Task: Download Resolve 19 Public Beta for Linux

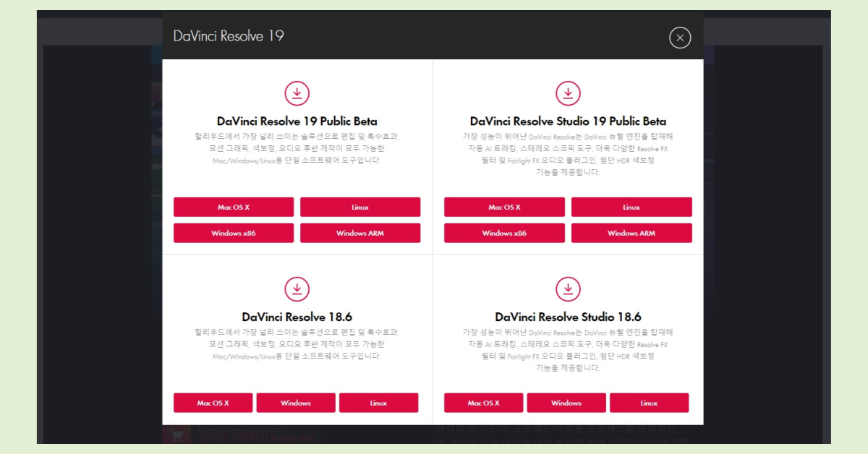Action: pyautogui.click(x=360, y=207)
